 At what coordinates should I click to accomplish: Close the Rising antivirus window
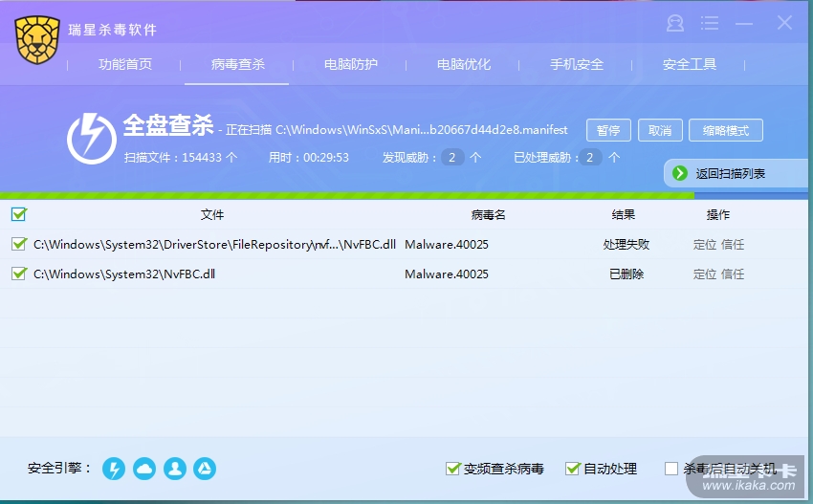784,23
